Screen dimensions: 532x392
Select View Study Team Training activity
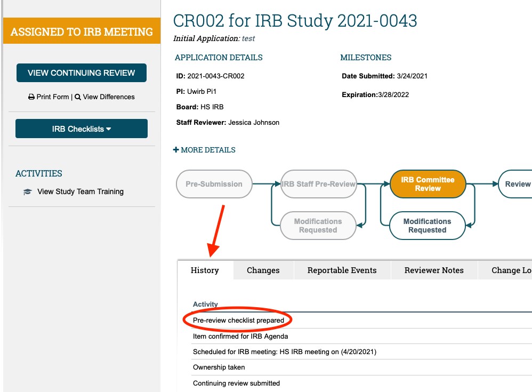point(80,191)
